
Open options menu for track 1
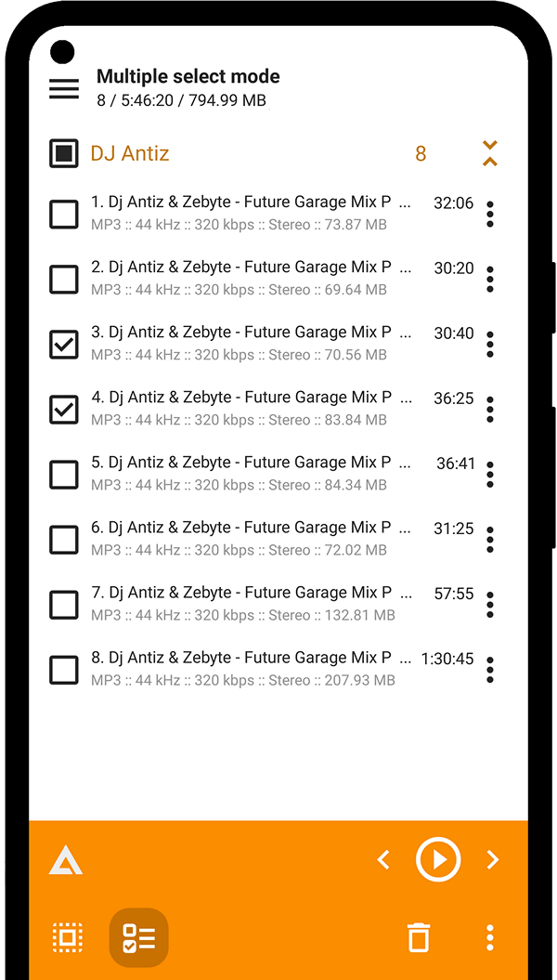489,214
